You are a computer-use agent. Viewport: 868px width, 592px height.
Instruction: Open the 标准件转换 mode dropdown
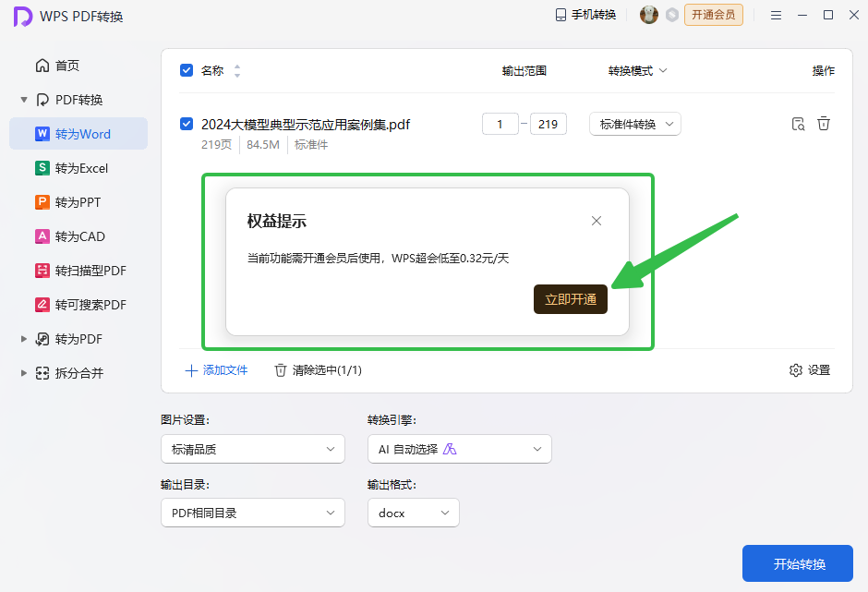point(635,124)
